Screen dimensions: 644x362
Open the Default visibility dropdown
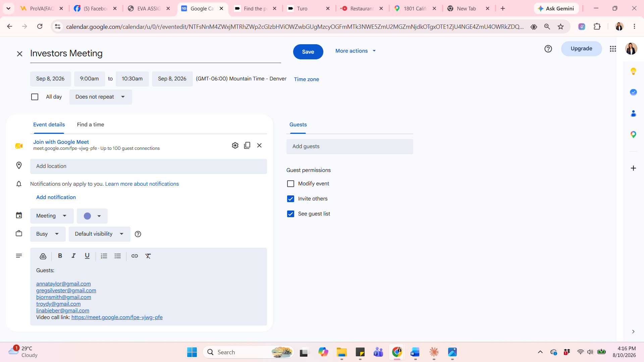[99, 234]
